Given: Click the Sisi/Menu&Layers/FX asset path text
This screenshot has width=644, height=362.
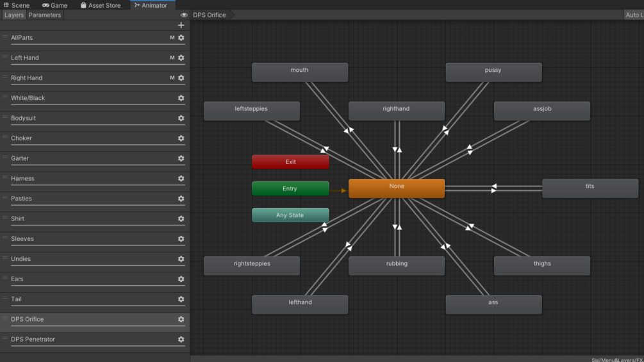Looking at the screenshot, I should click(617, 359).
